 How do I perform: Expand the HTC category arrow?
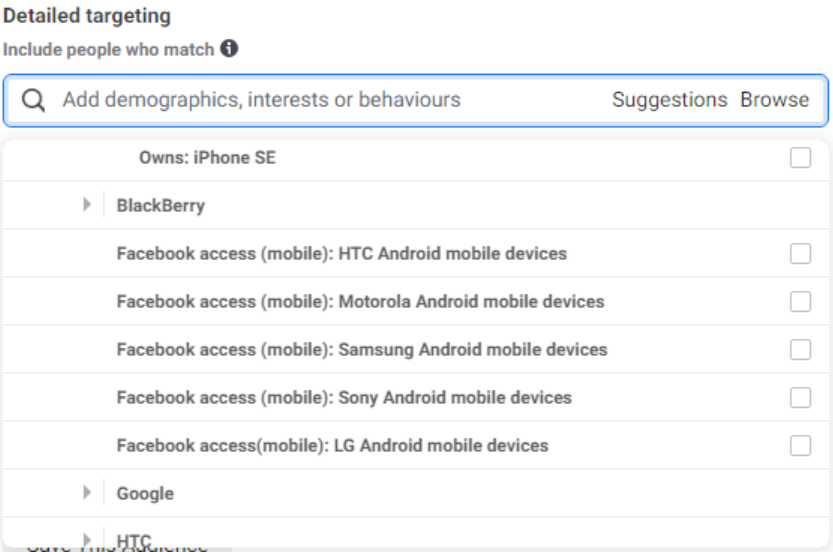pos(88,540)
